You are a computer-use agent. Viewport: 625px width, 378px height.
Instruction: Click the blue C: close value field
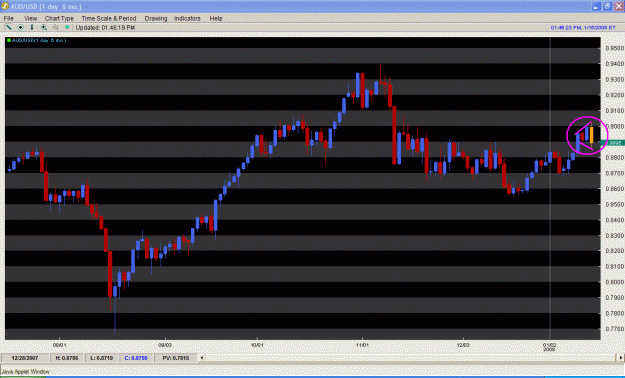pos(136,358)
